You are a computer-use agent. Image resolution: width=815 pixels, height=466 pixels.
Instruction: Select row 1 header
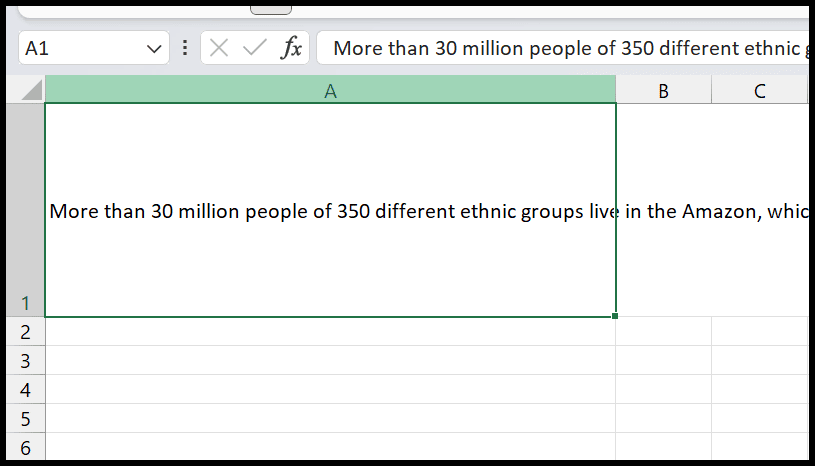coord(25,210)
